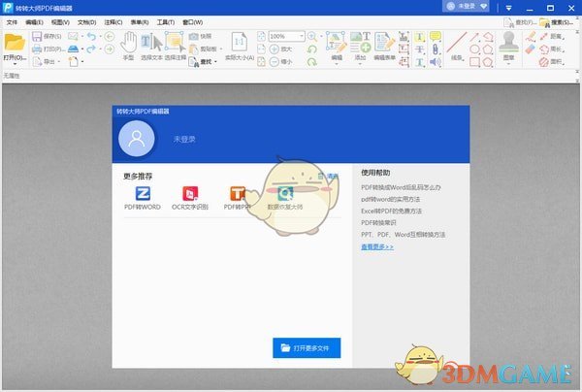Viewport: 582px width, 392px height.
Task: Click the strikethrough text T icon
Action: click(419, 49)
